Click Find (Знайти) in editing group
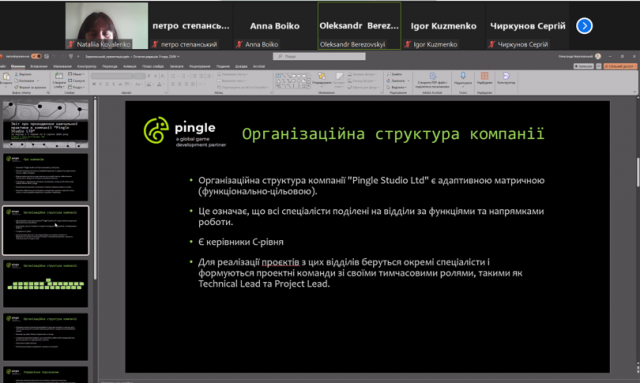Image resolution: width=640 pixels, height=383 pixels. pyautogui.click(x=394, y=74)
